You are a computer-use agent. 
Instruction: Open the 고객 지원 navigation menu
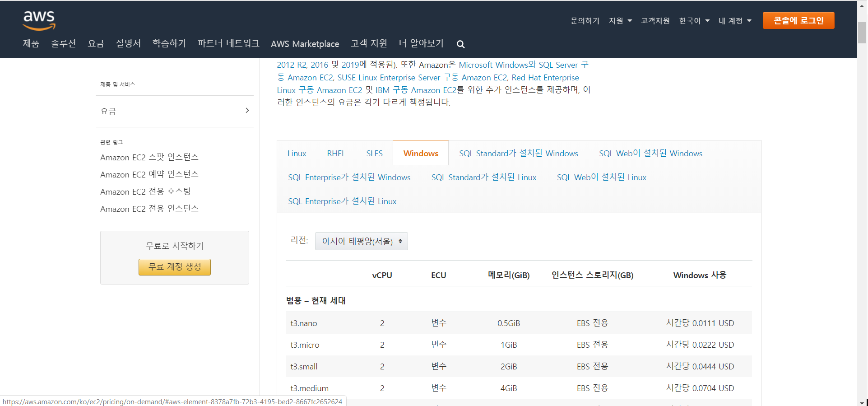[369, 43]
